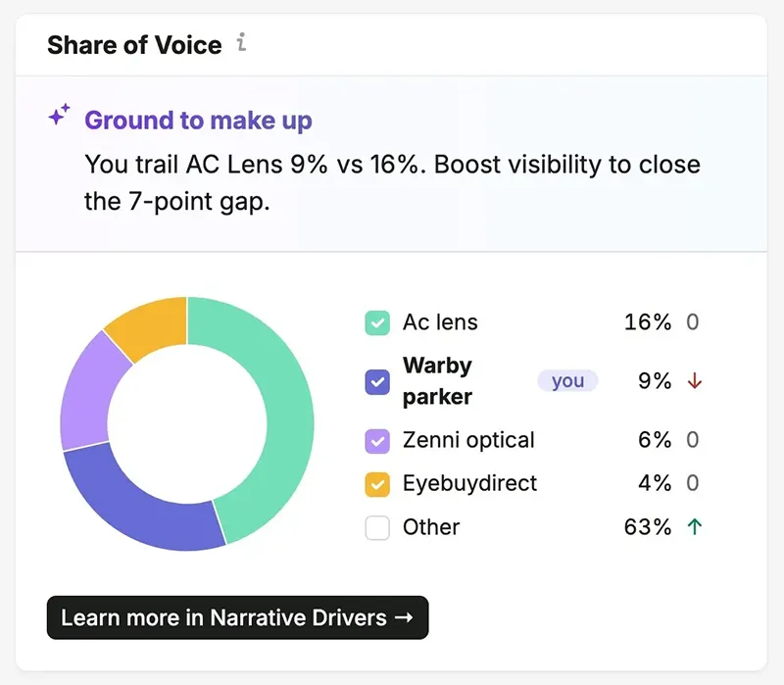This screenshot has height=685, width=784.
Task: Click the 0 change value for Zenni optical
Action: point(693,441)
